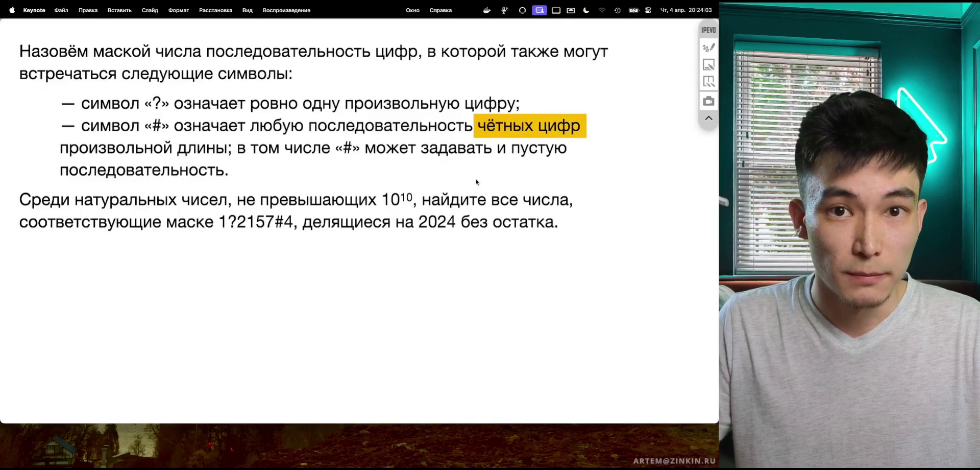The height and width of the screenshot is (470, 980).
Task: Click the Keynote application name in menu bar
Action: (x=34, y=10)
